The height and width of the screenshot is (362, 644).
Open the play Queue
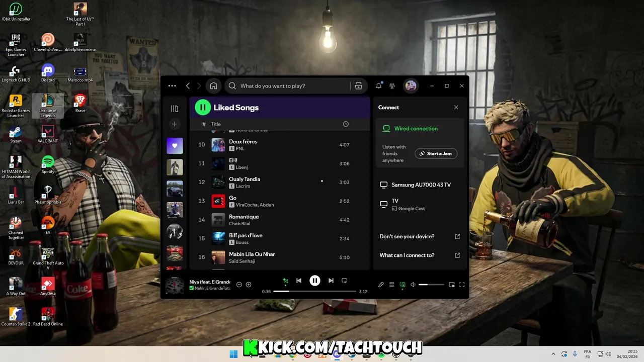[392, 285]
